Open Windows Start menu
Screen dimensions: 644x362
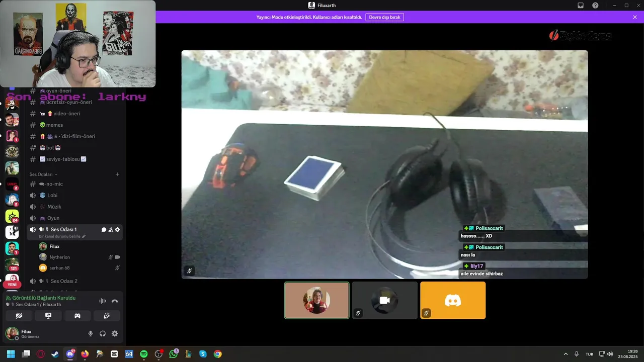coord(11,354)
